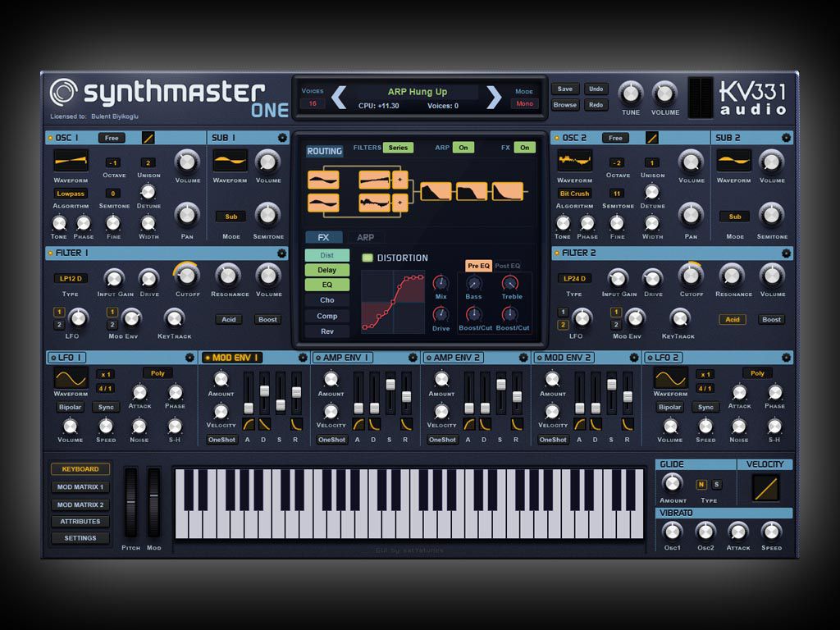This screenshot has height=630, width=840.
Task: Open the SUB 2 gear settings
Action: point(786,138)
